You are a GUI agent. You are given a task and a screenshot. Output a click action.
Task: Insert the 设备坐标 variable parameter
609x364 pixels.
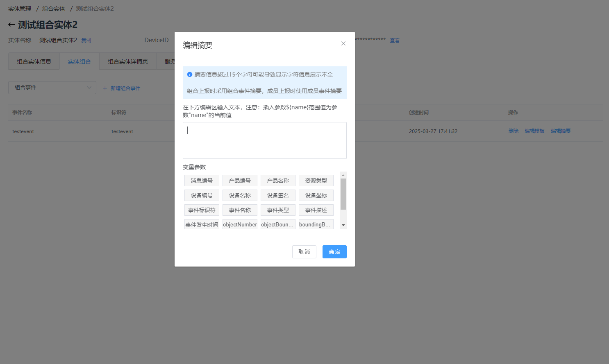(316, 195)
